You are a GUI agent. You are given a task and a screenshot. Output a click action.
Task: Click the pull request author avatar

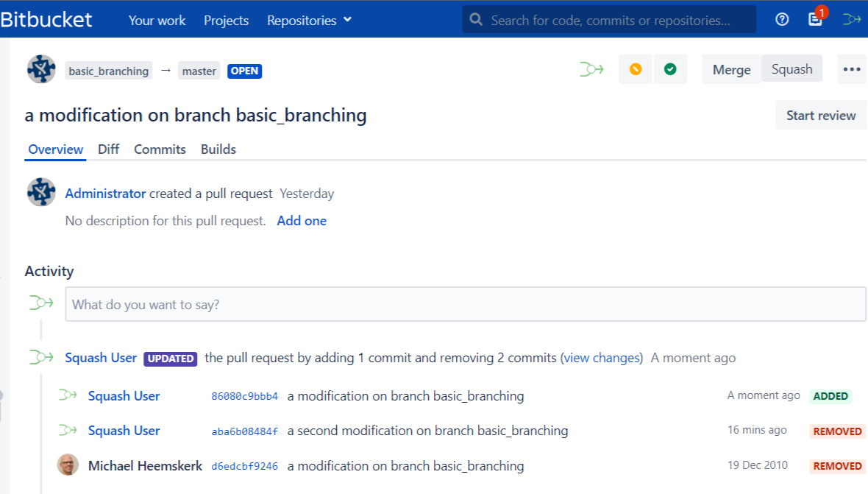tap(41, 69)
